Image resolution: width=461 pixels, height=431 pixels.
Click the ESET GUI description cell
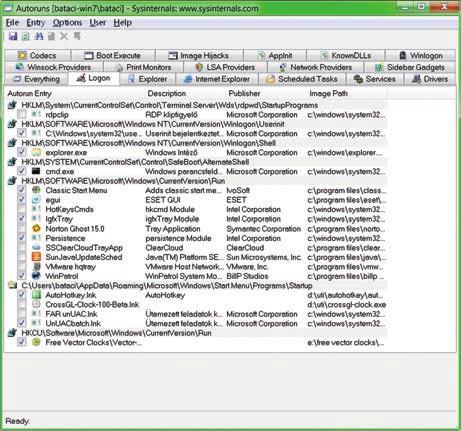click(x=163, y=200)
